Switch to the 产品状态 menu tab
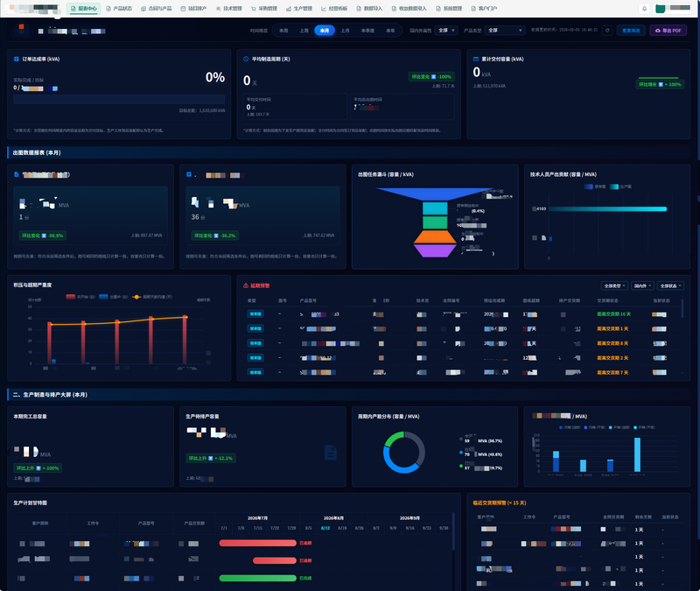This screenshot has width=700, height=591. 119,9
